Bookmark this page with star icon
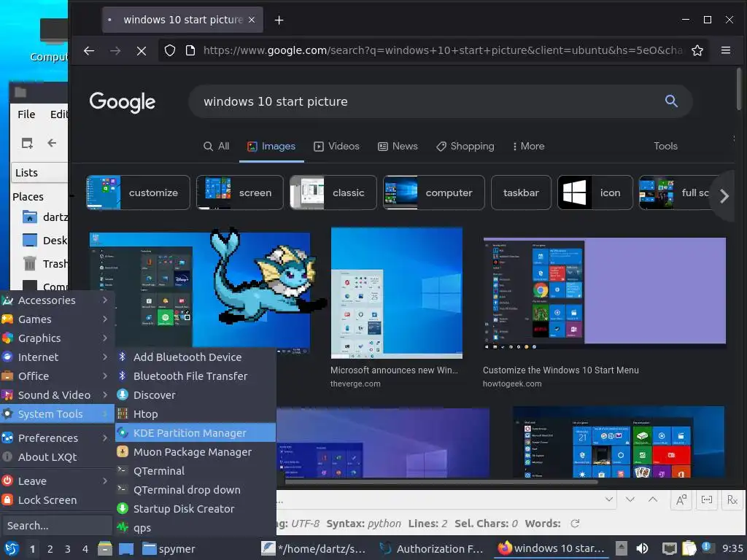The height and width of the screenshot is (560, 747). 697,50
